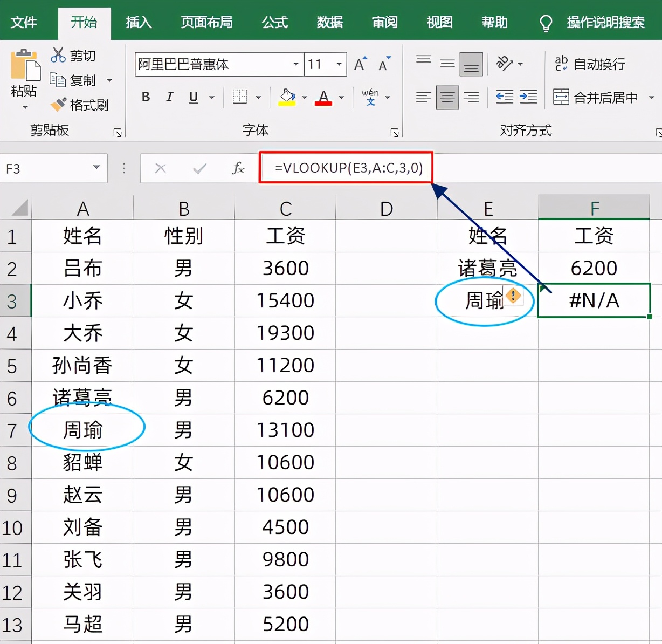The height and width of the screenshot is (644, 662).
Task: Click the Insert Function fx icon
Action: [x=237, y=168]
